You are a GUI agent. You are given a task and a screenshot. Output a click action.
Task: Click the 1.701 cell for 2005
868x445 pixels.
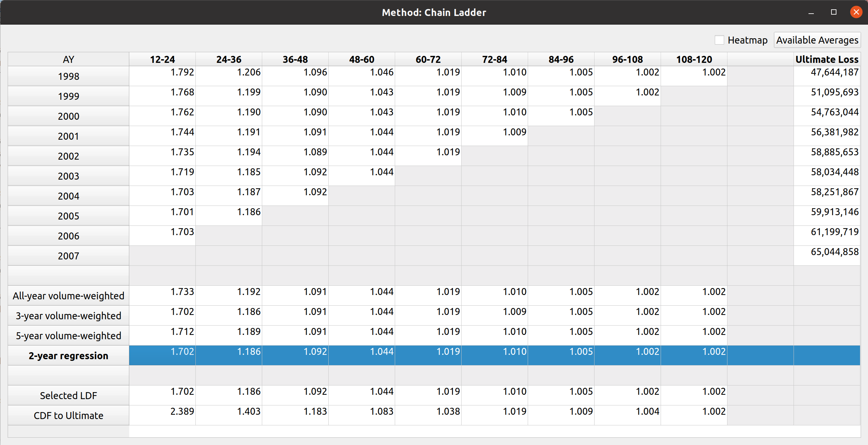pyautogui.click(x=163, y=216)
